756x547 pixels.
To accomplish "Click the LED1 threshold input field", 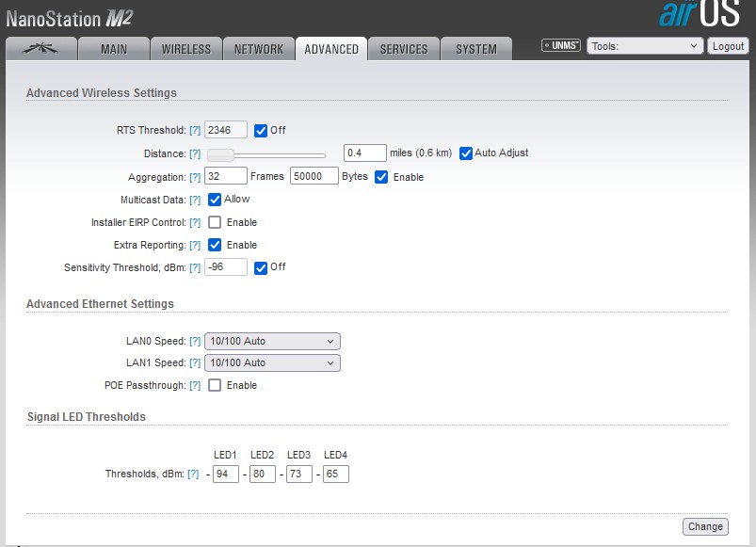I will pos(226,474).
